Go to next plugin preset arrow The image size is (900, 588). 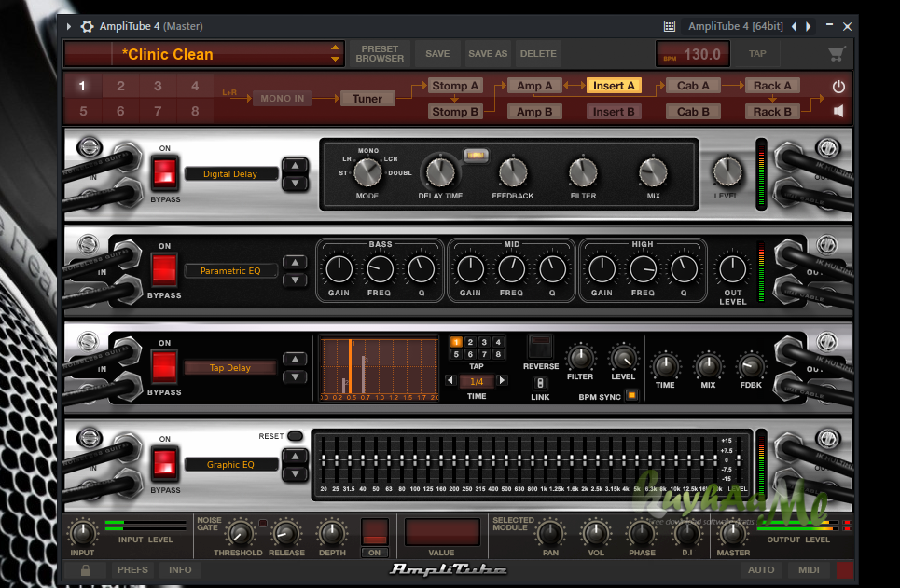tap(809, 26)
